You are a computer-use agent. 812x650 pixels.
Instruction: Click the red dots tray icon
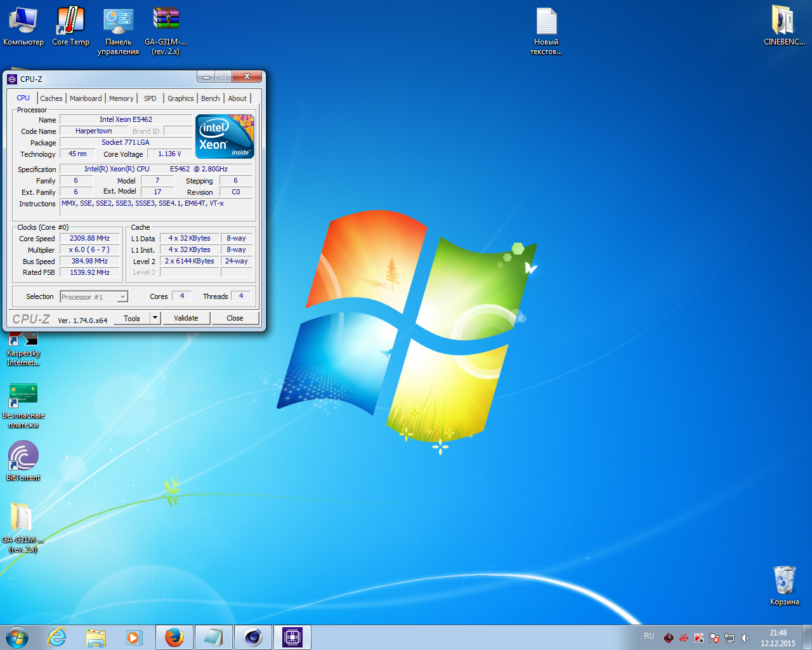tap(684, 638)
